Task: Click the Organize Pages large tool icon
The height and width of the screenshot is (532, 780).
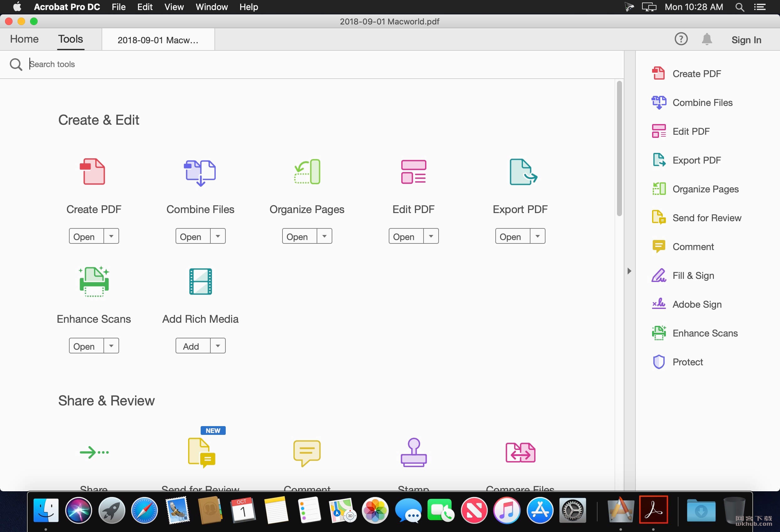Action: (307, 171)
